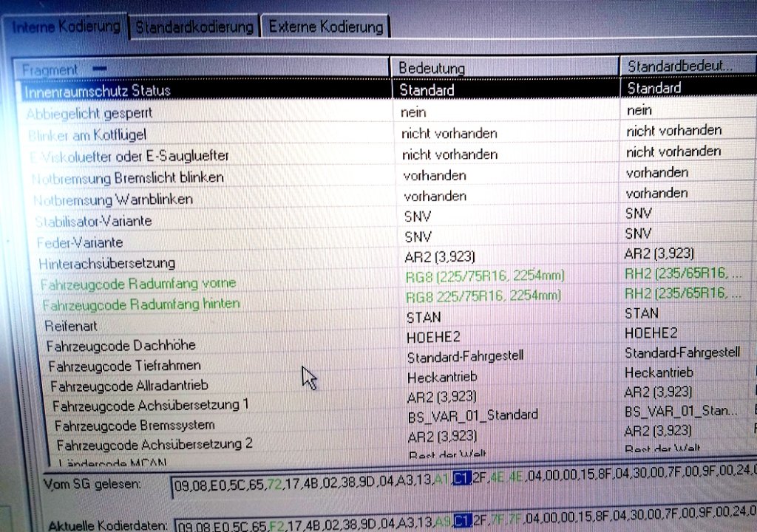Switch to the Standardkodierung tab
The image size is (757, 532).
(x=194, y=27)
